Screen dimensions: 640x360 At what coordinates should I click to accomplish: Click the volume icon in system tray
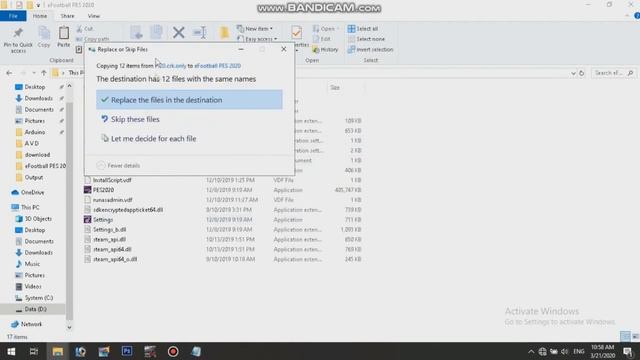(564, 351)
